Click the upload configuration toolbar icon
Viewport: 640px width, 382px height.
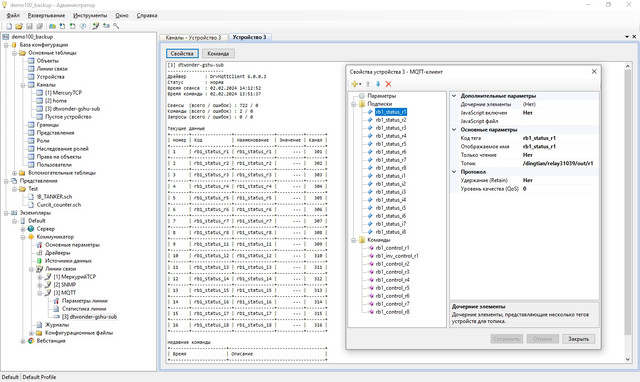73,26
